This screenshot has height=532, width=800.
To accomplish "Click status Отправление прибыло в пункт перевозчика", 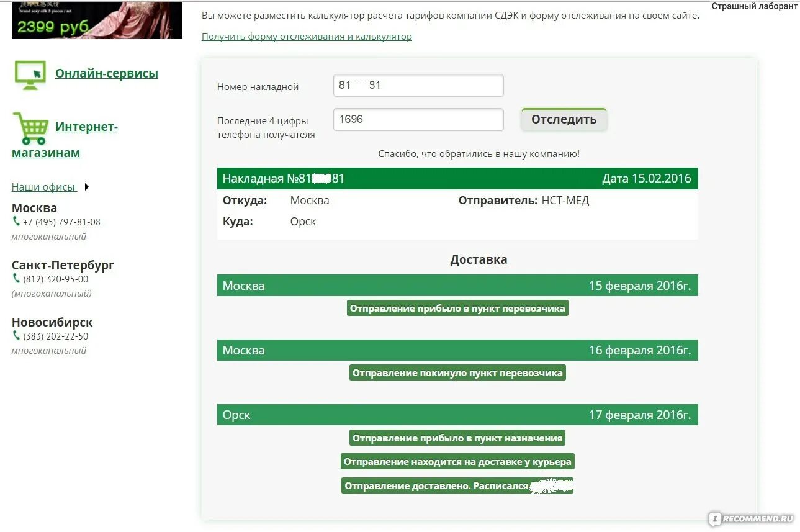I will tap(457, 309).
